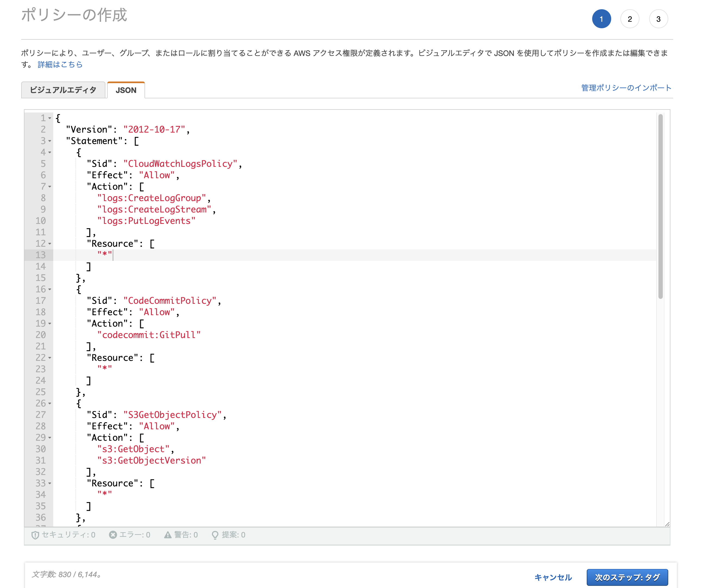Collapse the Statement array fold arrow on line 3
This screenshot has width=703, height=588.
click(x=49, y=142)
